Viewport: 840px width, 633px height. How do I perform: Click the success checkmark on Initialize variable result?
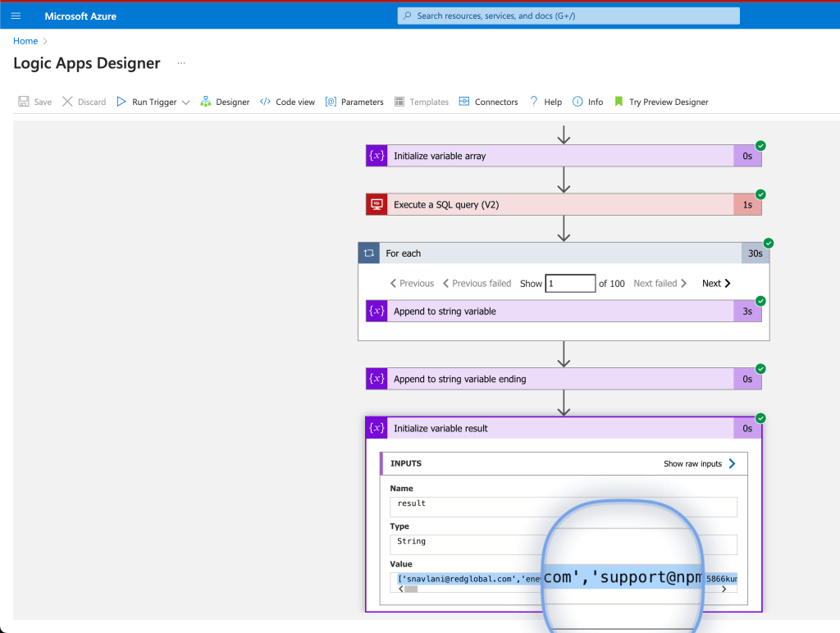(x=760, y=418)
